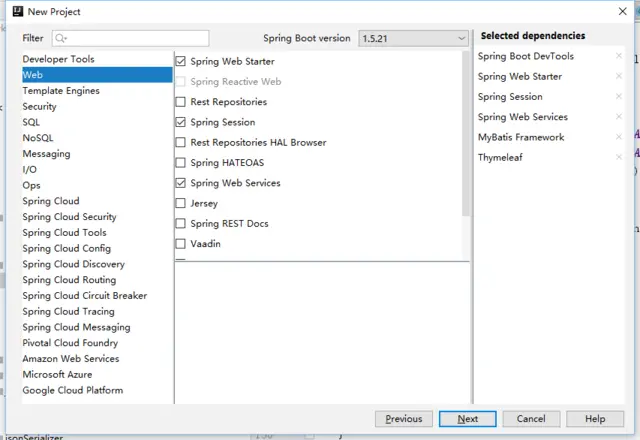
Task: Pick the Spring Cloud Discovery category
Action: point(97,264)
